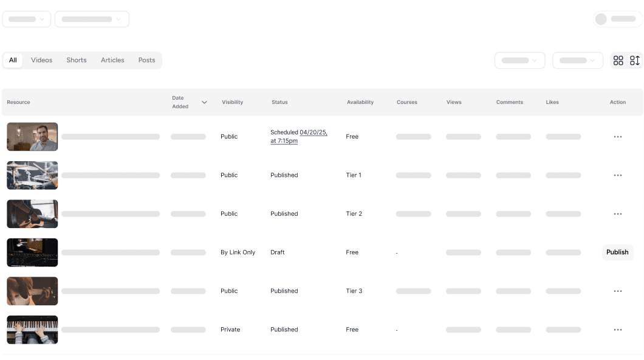Open the first filter dropdown at top left

click(x=26, y=19)
